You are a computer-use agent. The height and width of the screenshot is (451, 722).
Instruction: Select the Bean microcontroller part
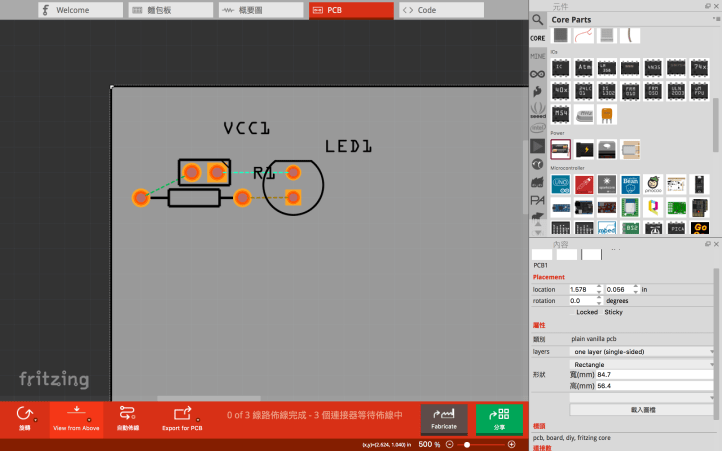click(630, 184)
